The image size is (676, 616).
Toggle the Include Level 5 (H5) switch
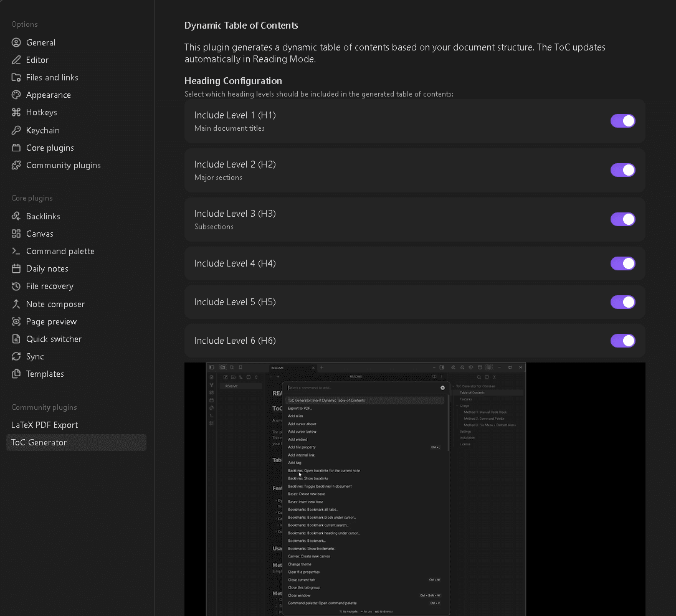(x=622, y=302)
